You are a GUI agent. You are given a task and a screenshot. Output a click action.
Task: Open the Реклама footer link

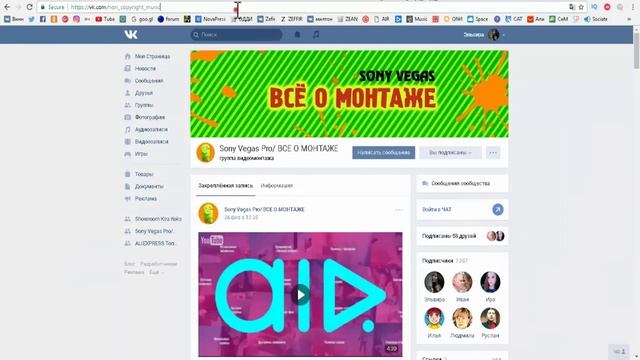pyautogui.click(x=134, y=272)
